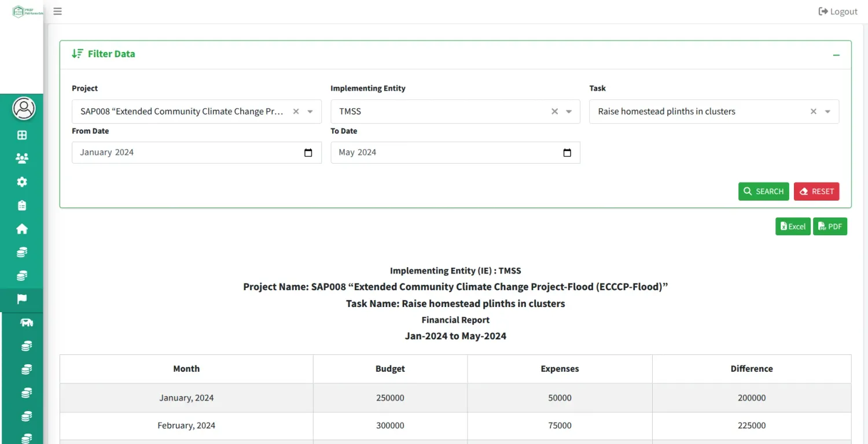868x444 pixels.
Task: Click the Task Name report heading
Action: pyautogui.click(x=455, y=304)
